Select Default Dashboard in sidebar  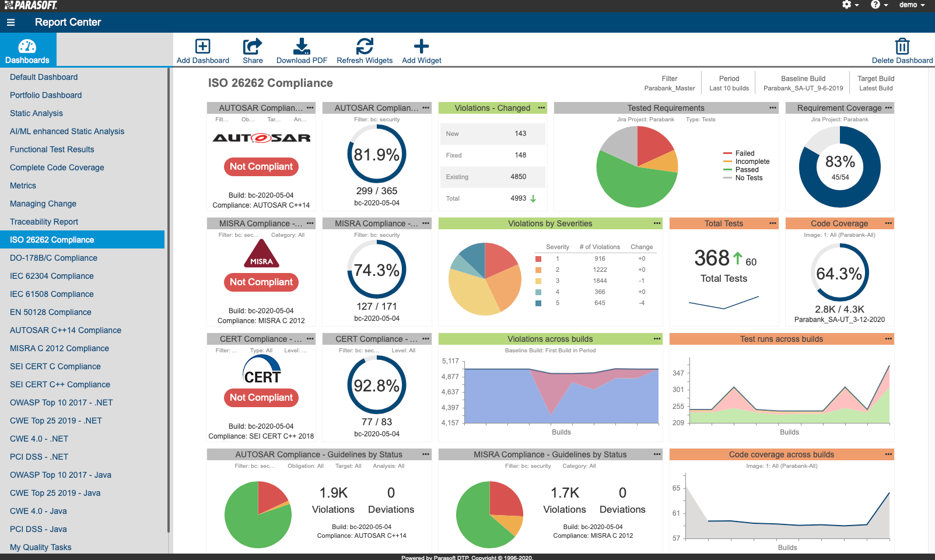tap(44, 77)
